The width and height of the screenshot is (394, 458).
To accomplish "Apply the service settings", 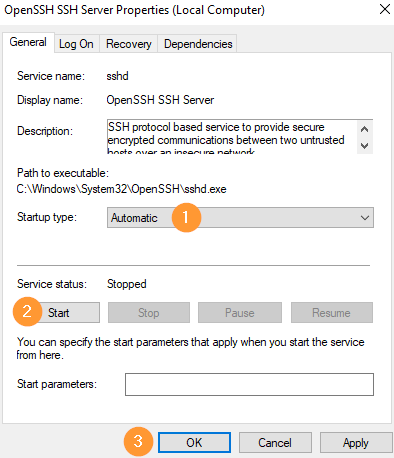I will point(356,443).
